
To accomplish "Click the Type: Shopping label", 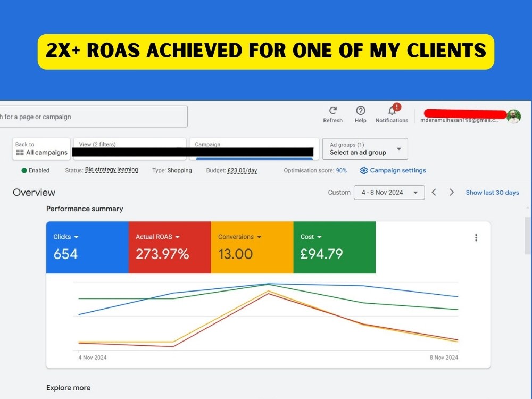I will click(x=172, y=170).
